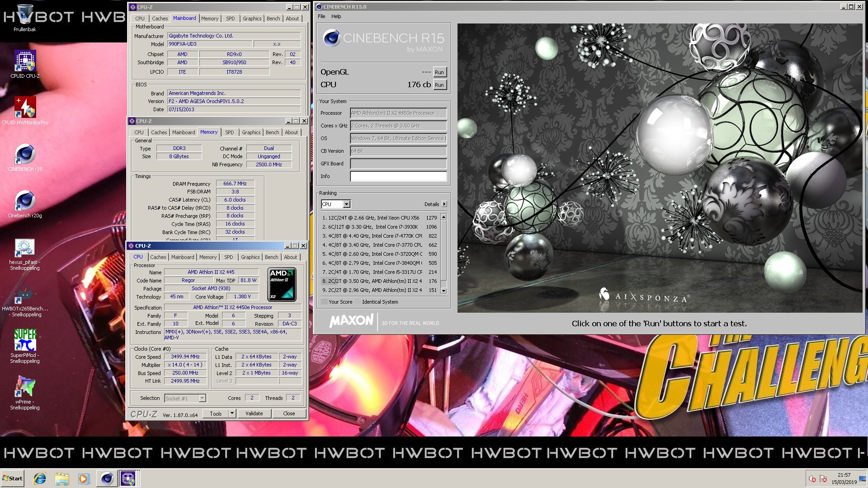Select ranking row 2C/2T @ 2.96 GHz Athlon
This screenshot has height=488, width=868.
(380, 290)
